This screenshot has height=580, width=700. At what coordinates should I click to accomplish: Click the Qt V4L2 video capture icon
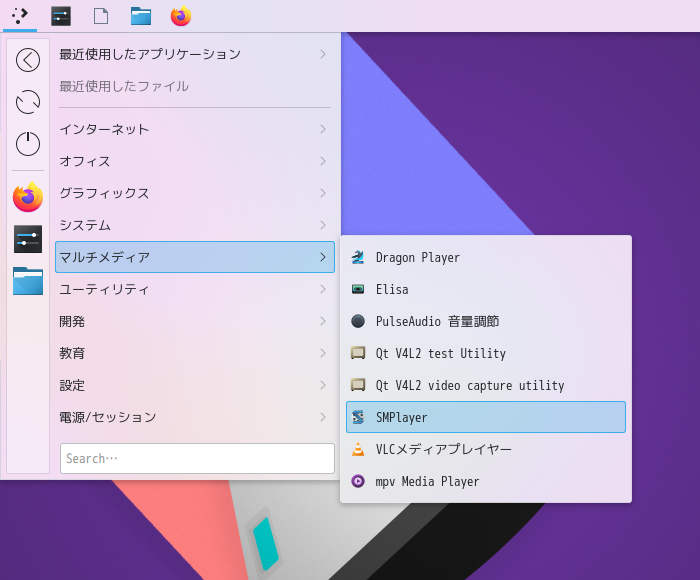358,384
